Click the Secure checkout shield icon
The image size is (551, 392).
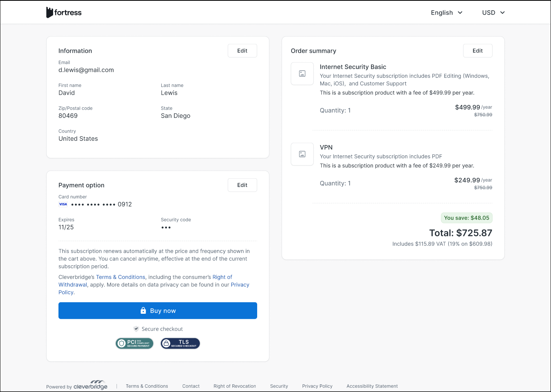pos(136,329)
